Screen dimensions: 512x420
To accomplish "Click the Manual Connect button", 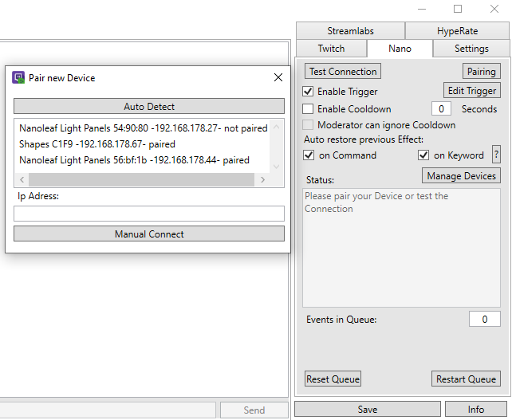I will point(149,234).
